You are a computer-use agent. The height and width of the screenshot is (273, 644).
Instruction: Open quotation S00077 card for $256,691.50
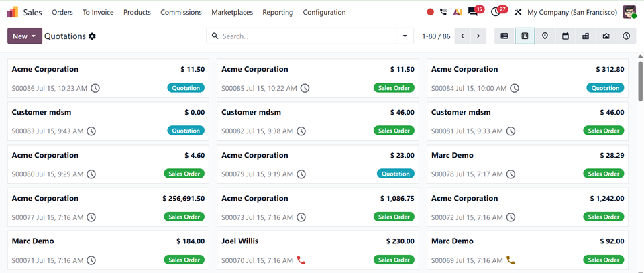[x=108, y=207]
